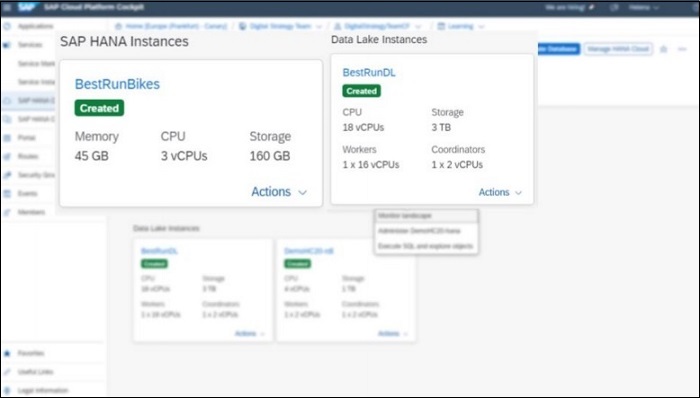Image resolution: width=700 pixels, height=398 pixels.
Task: Click the 45 GB memory value
Action: 92,156
